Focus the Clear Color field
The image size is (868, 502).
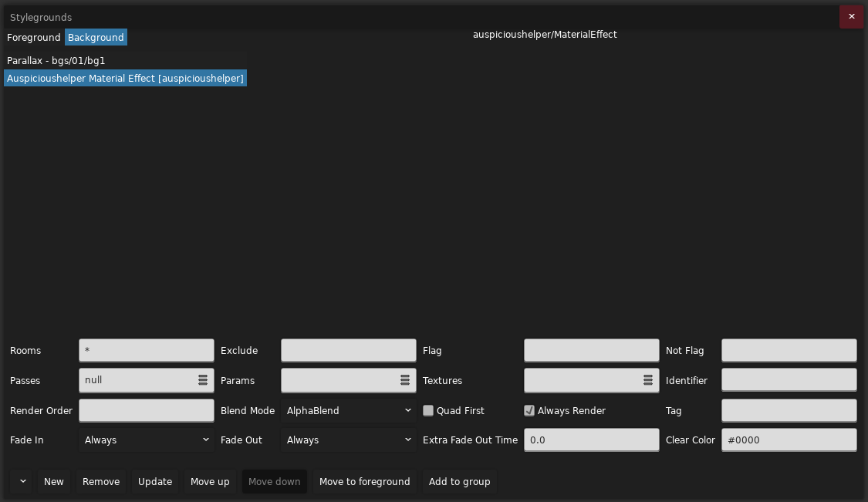point(789,440)
